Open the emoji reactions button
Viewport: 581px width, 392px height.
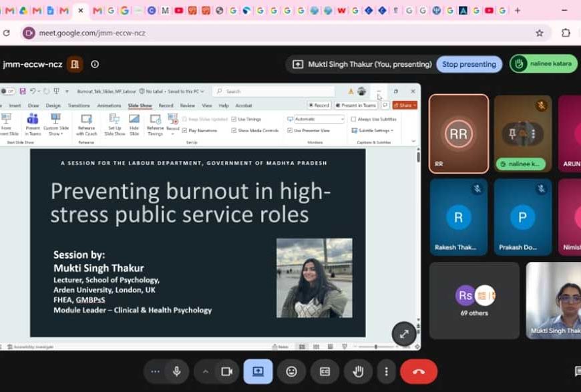point(292,371)
